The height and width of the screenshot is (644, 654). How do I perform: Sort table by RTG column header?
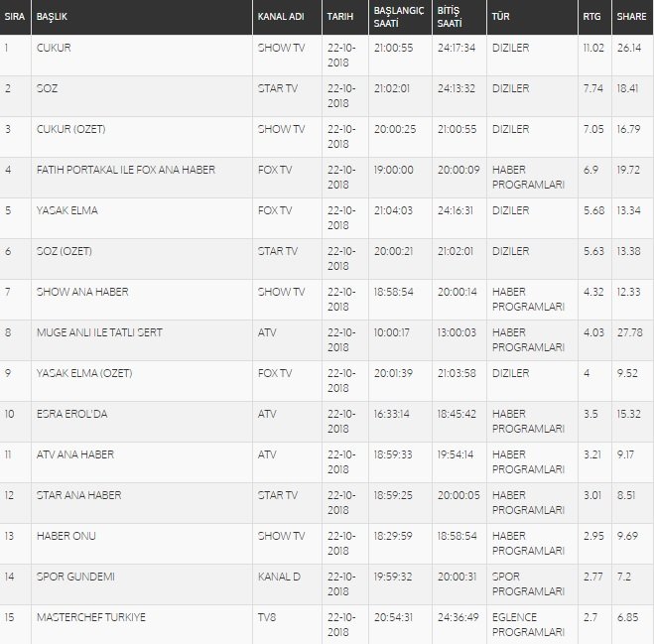(591, 18)
